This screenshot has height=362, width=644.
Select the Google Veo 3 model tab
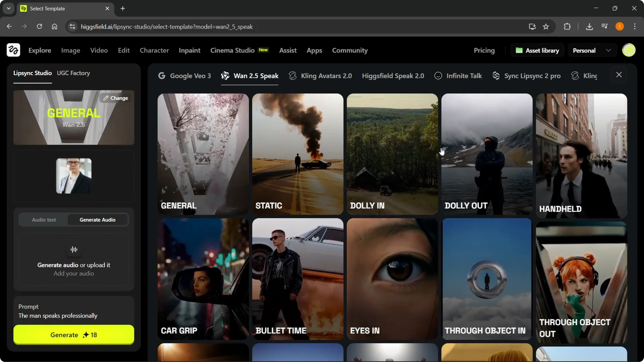(184, 76)
